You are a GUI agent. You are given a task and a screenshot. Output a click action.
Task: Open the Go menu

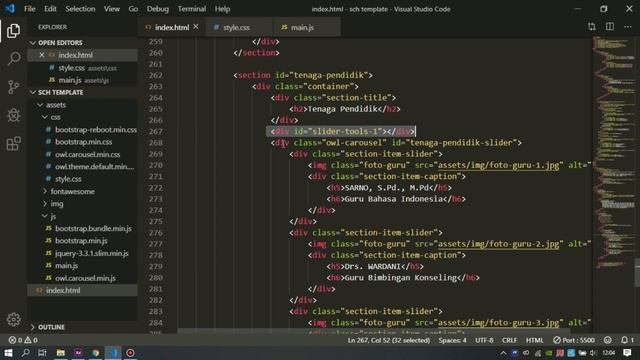[x=133, y=9]
